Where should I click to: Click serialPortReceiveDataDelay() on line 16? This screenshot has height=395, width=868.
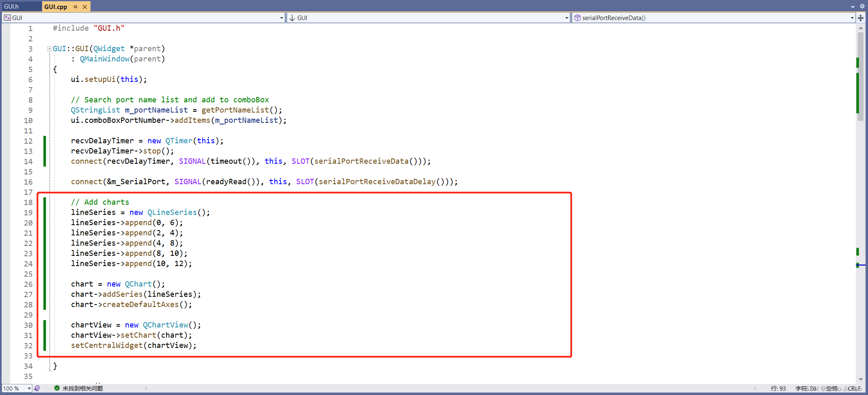pyautogui.click(x=381, y=181)
